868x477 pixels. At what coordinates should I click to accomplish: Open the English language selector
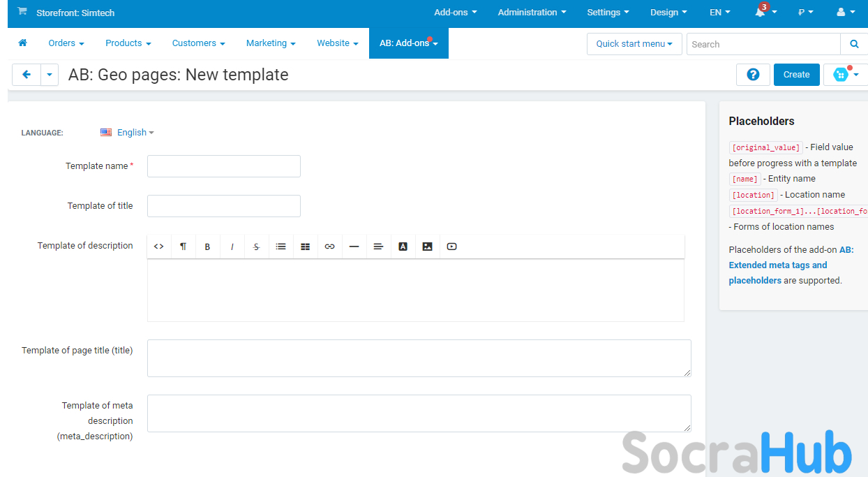[127, 133]
